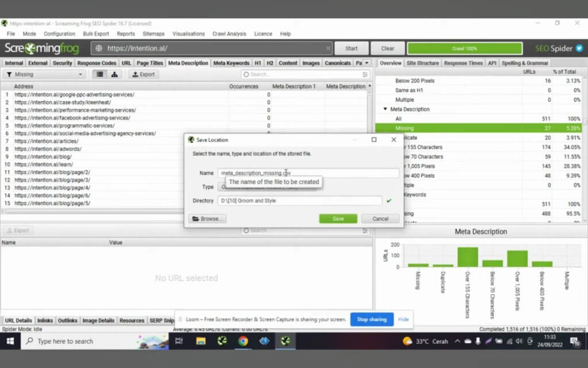Switch to tree view icon
Screen dimensions: 588x368
[x=114, y=74]
